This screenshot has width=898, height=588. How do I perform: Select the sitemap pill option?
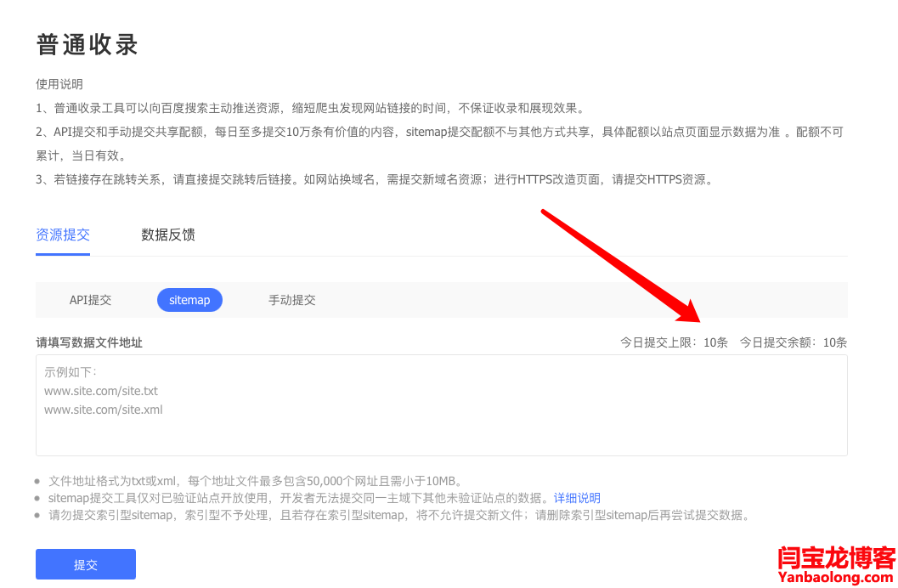point(189,300)
